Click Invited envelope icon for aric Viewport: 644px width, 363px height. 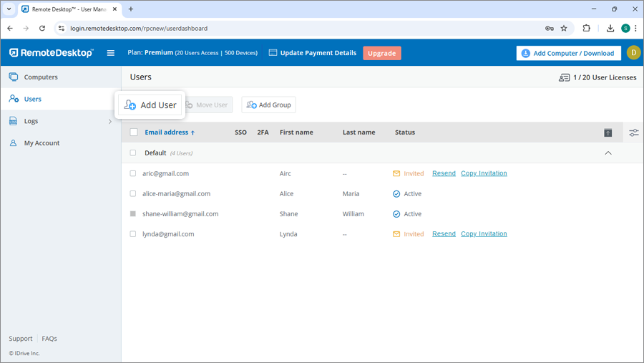click(396, 173)
